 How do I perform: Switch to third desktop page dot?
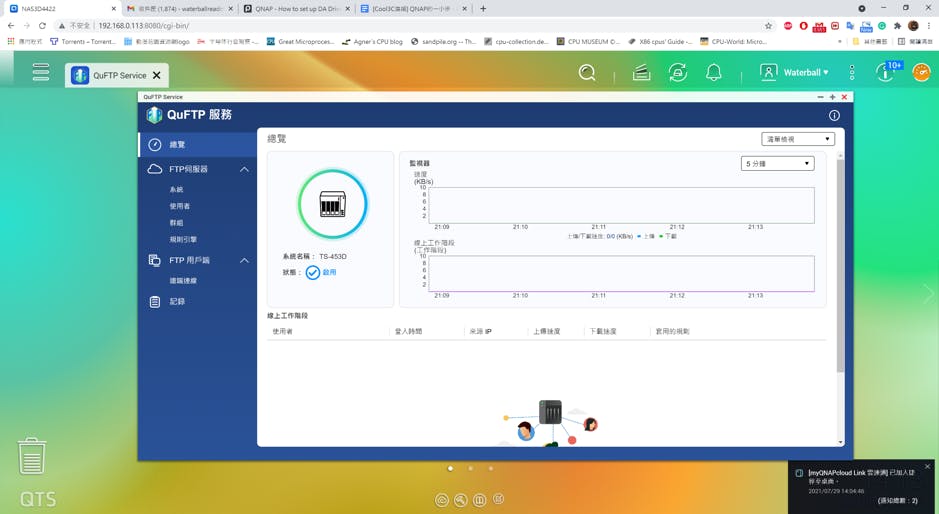click(x=491, y=468)
